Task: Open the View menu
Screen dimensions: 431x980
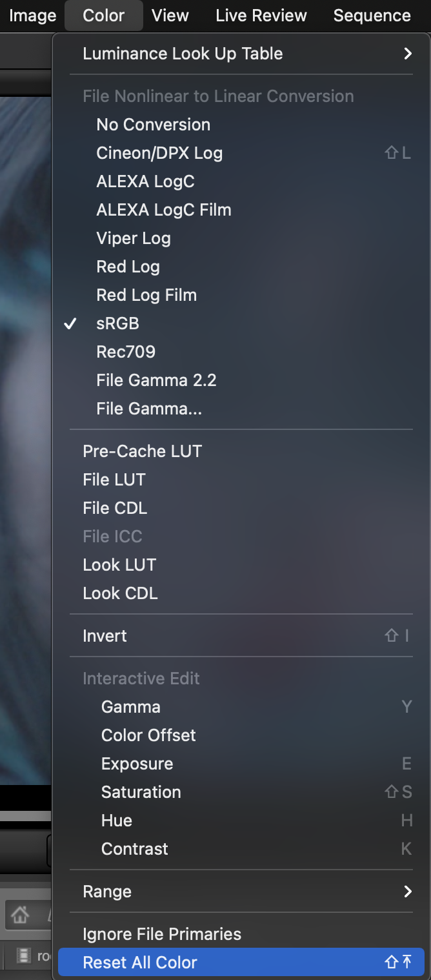Action: pyautogui.click(x=170, y=15)
